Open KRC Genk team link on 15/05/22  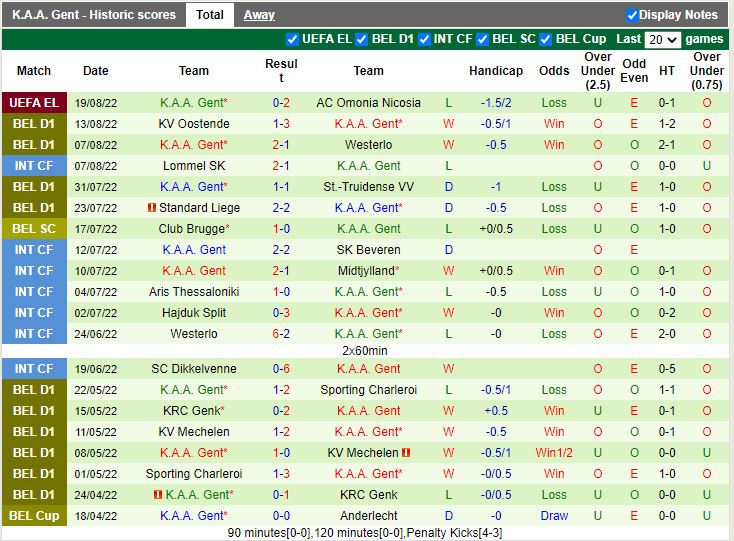click(191, 410)
